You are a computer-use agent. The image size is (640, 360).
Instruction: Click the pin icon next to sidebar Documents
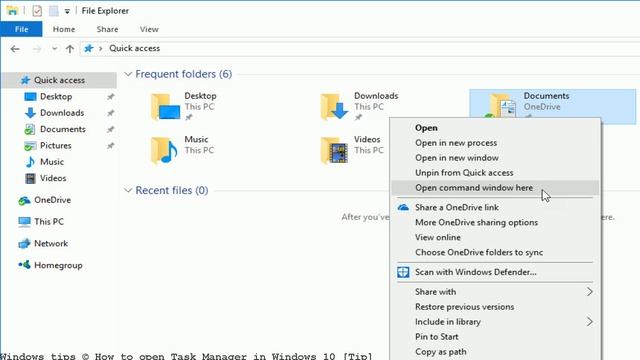click(x=110, y=130)
